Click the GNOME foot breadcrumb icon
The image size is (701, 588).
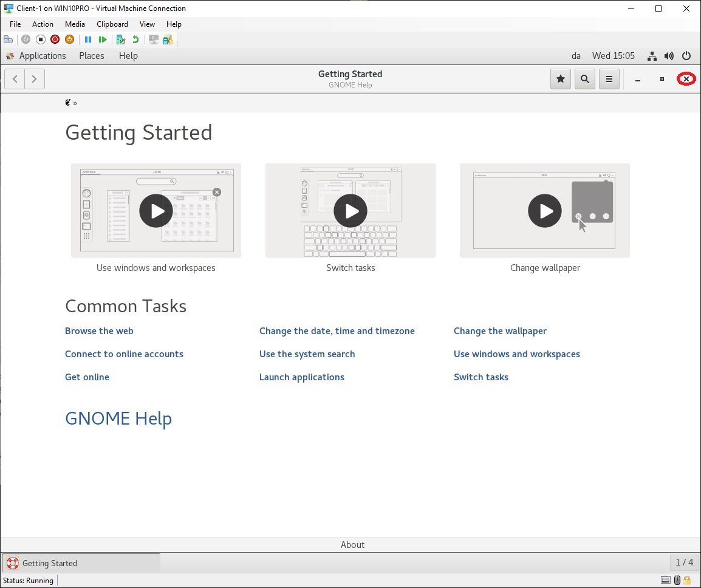(x=67, y=103)
